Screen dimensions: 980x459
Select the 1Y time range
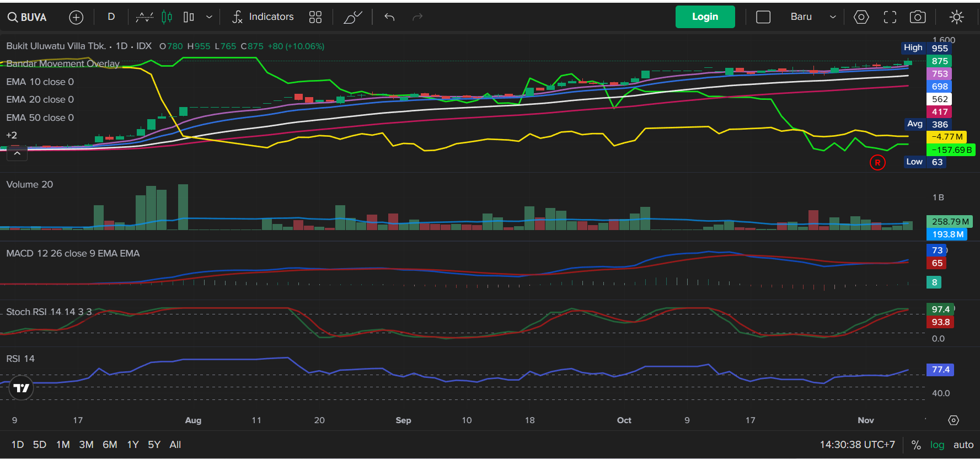[133, 445]
